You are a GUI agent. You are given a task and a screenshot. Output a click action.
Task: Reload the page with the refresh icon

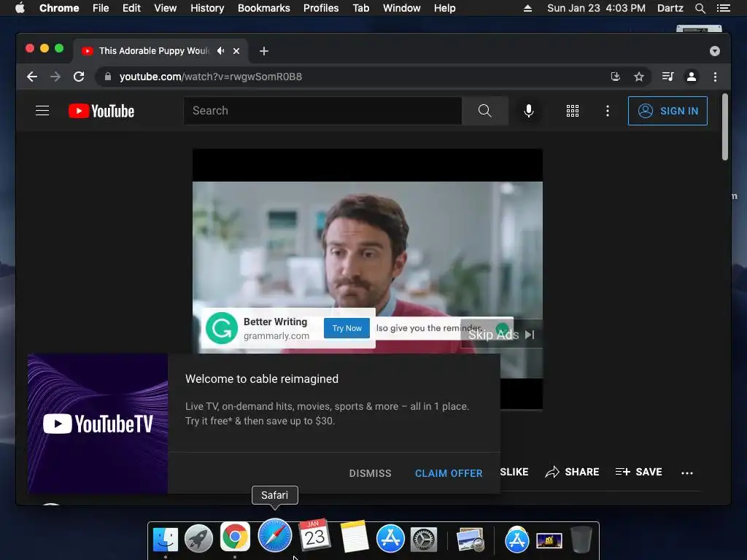(79, 77)
